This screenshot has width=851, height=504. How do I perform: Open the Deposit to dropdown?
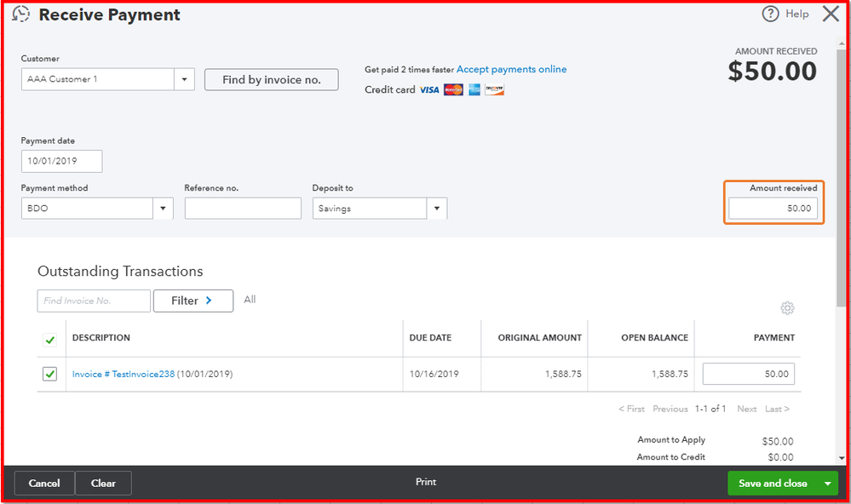(437, 208)
